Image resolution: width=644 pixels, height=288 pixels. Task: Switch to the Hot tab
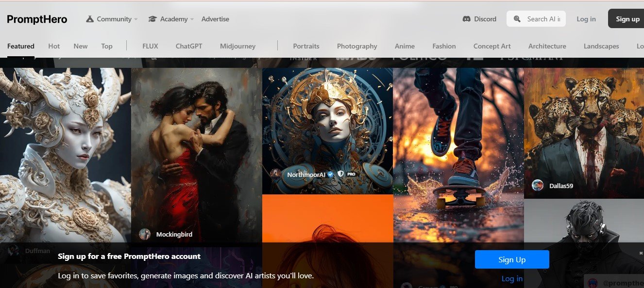[x=54, y=46]
